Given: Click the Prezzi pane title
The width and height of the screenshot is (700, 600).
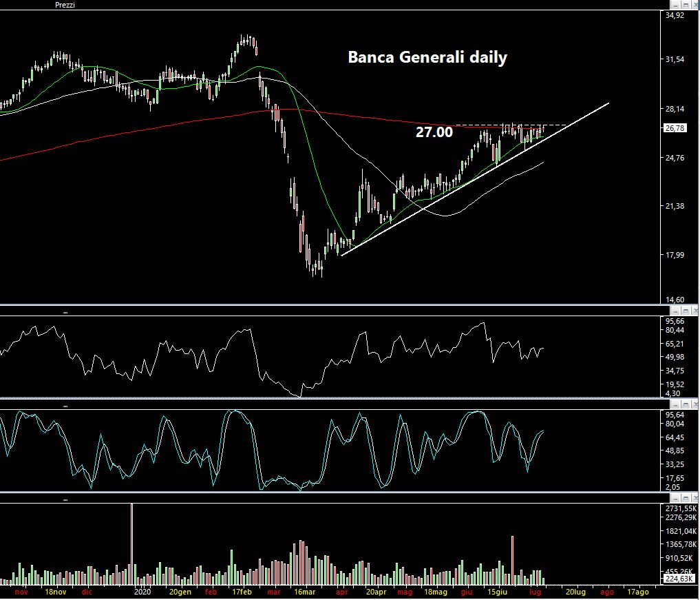Looking at the screenshot, I should click(65, 5).
